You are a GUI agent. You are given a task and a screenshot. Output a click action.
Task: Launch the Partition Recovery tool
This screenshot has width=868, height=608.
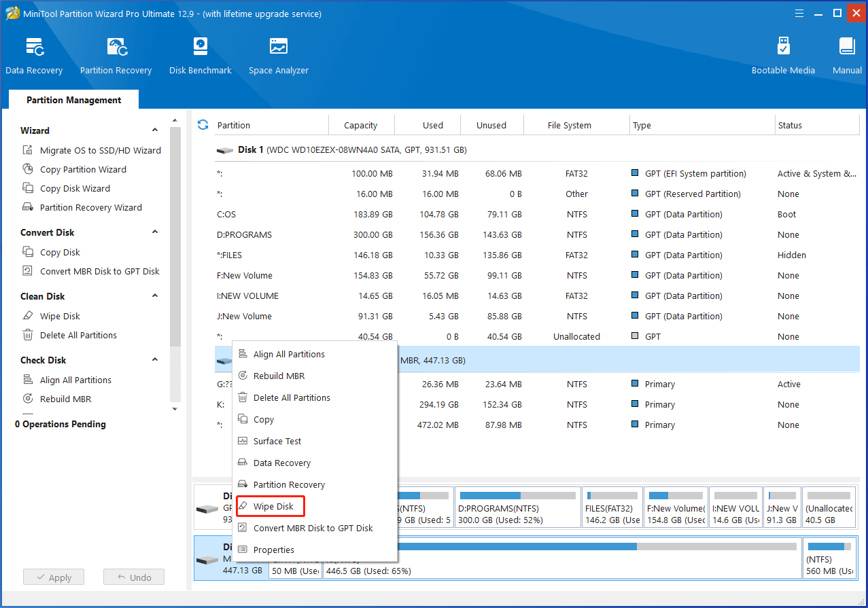116,56
